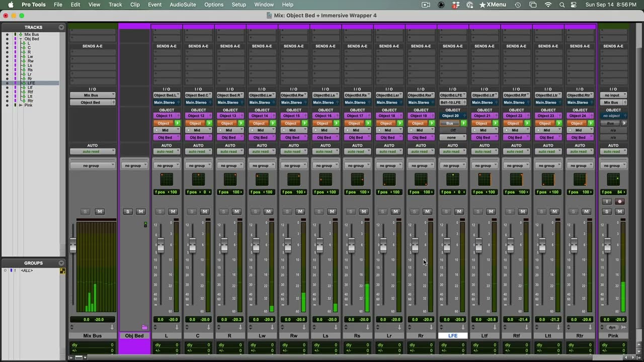Mute the Pink track

pos(619,212)
